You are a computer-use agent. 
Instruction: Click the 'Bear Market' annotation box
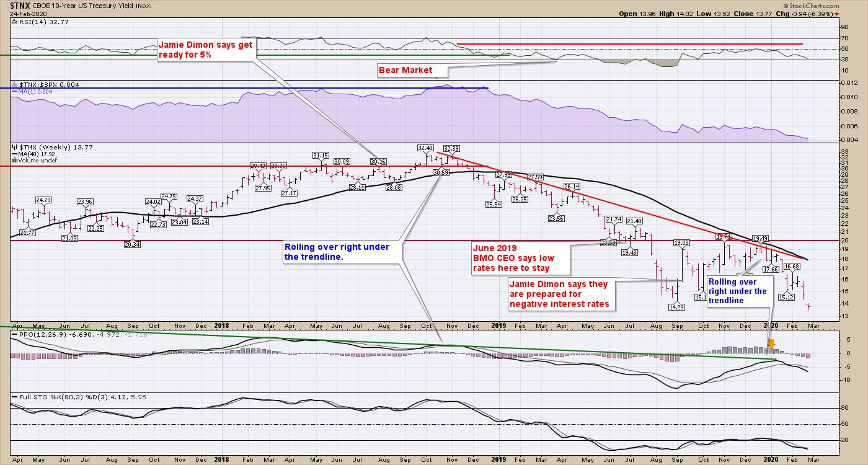(406, 70)
